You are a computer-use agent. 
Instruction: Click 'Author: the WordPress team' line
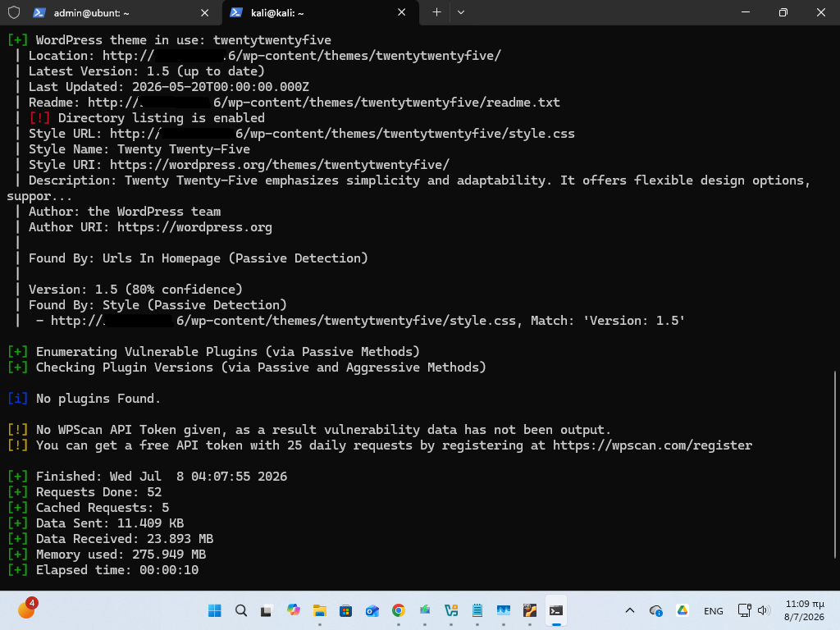coord(125,212)
